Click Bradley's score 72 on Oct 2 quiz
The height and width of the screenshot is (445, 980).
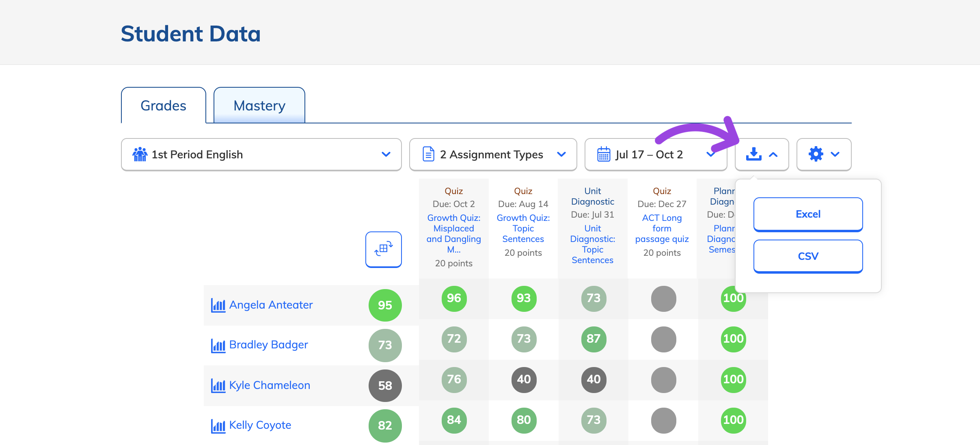click(x=454, y=339)
